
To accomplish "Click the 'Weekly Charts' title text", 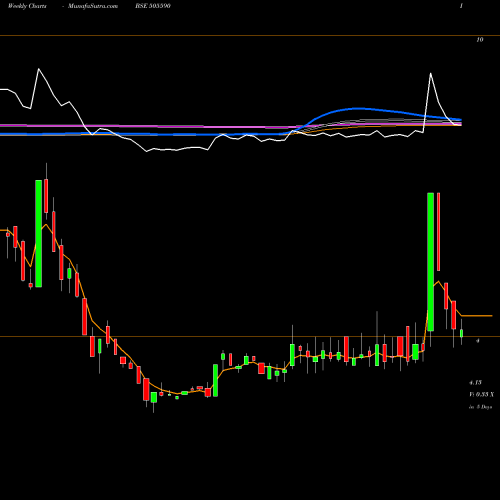I will click(27, 6).
